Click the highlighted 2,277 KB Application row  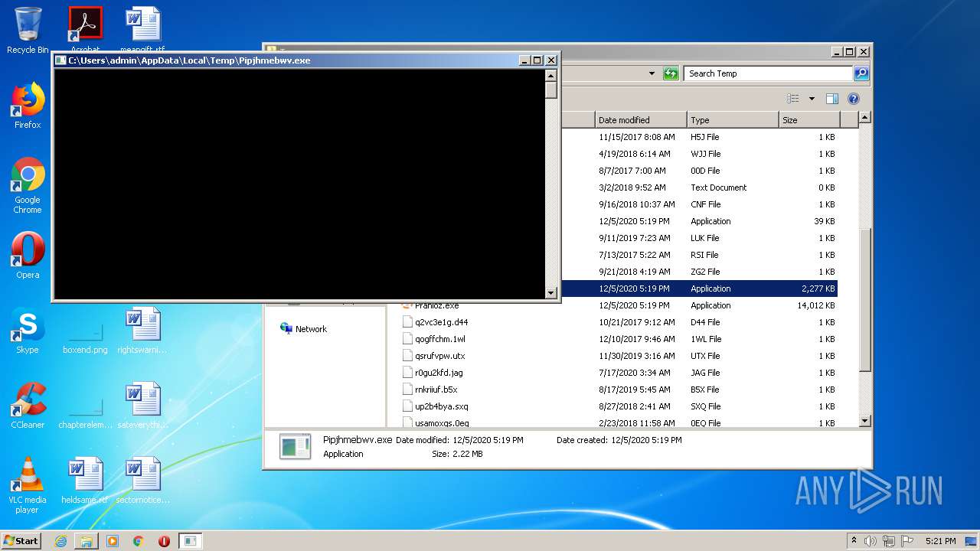(x=699, y=289)
